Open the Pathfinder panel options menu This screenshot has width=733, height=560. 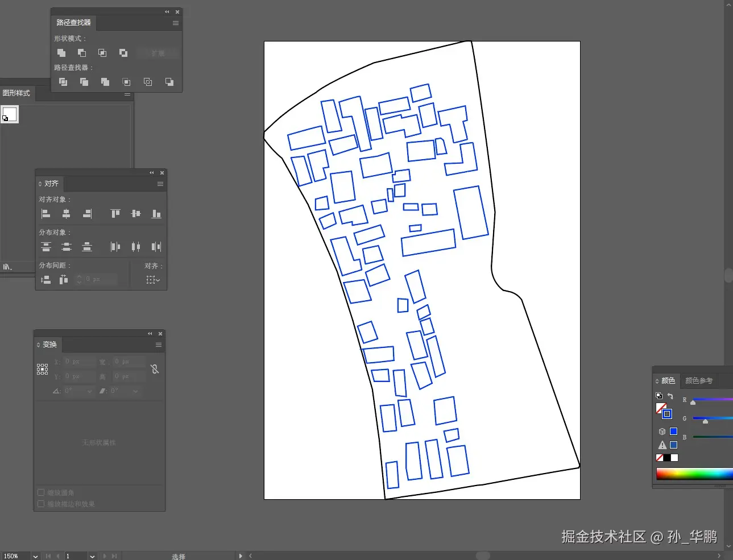click(176, 23)
